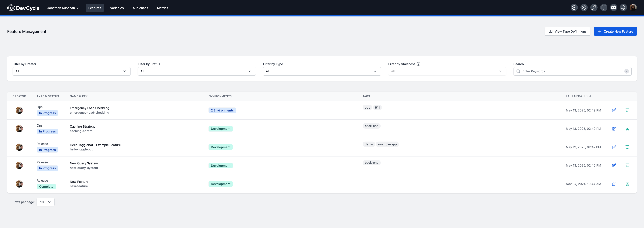This screenshot has width=644, height=228.
Task: Expand the Jonathan Kubecon project selector
Action: coord(63,8)
